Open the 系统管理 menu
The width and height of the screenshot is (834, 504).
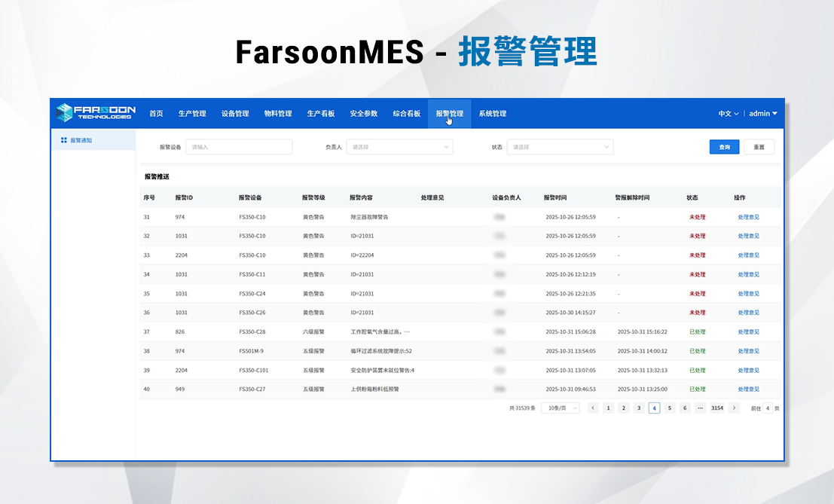(492, 114)
